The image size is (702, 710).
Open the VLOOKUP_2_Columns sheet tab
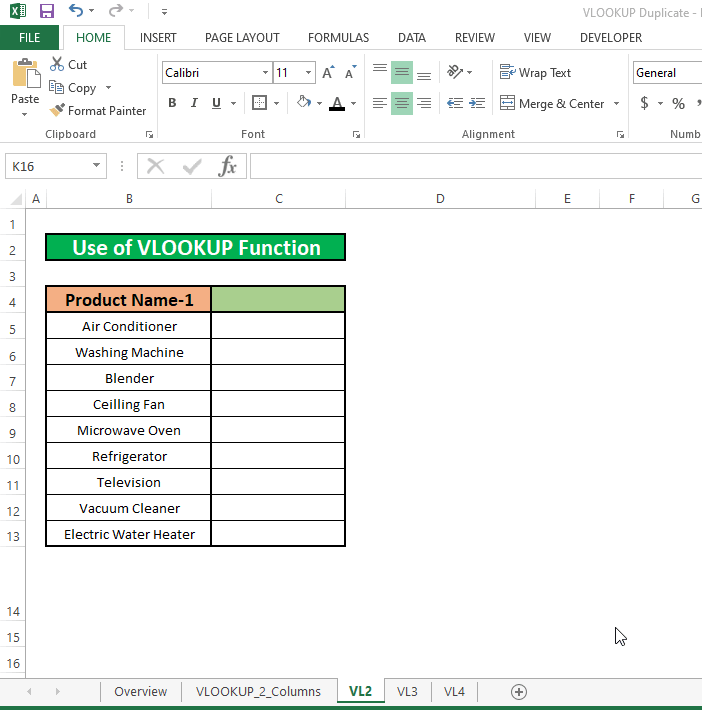[258, 691]
